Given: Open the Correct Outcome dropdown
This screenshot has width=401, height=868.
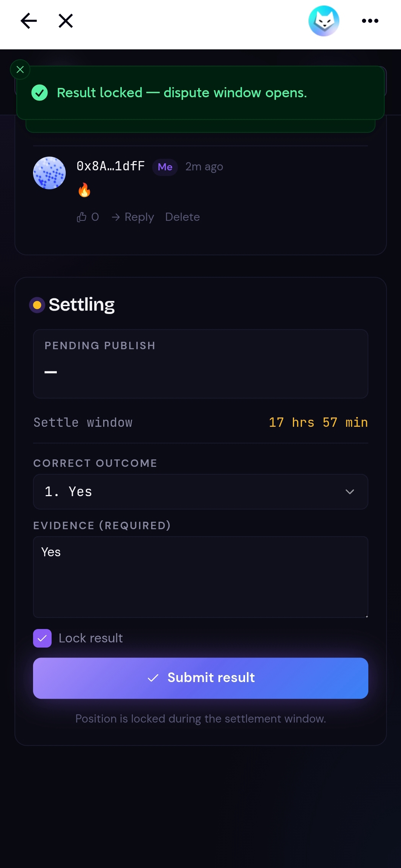Looking at the screenshot, I should tap(200, 492).
